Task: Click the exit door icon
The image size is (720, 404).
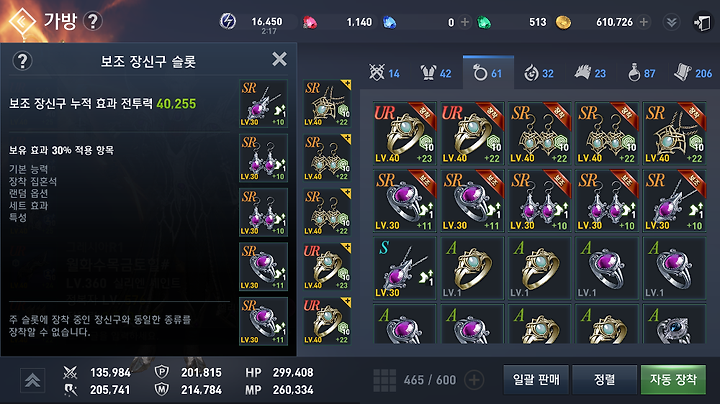Action: click(x=702, y=22)
